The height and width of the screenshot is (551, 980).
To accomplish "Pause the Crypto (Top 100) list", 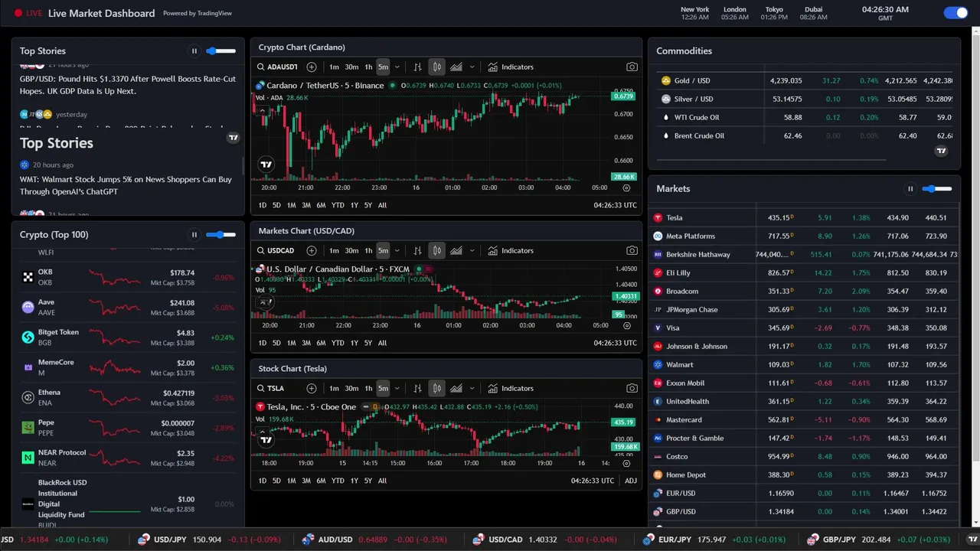I will click(194, 235).
